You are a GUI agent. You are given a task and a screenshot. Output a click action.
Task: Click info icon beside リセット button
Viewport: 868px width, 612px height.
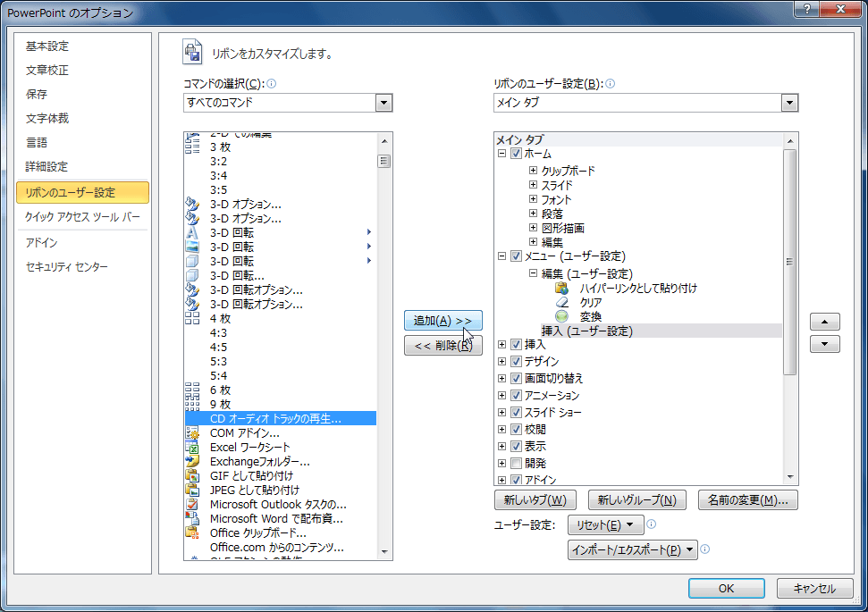[652, 524]
